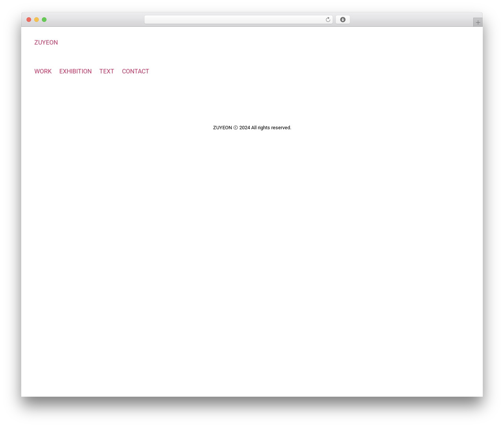
Task: Select the TEXT navigation link
Action: click(x=107, y=71)
